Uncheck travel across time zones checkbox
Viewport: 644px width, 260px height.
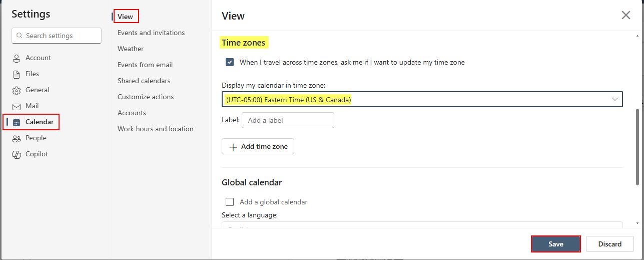click(x=230, y=62)
